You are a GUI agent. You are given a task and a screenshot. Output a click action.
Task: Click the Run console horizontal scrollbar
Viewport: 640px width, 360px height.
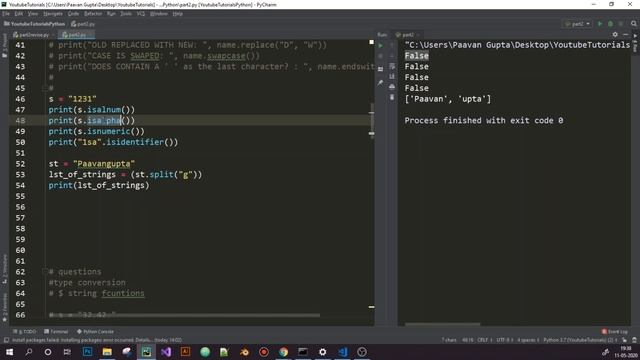[442, 324]
